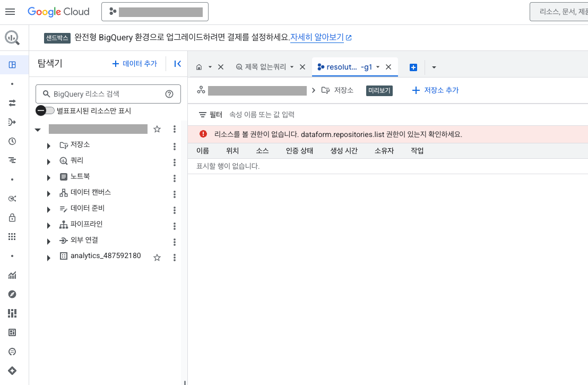This screenshot has width=588, height=385.
Task: Click the nine-dot grid sidebar icon
Action: [x=12, y=236]
